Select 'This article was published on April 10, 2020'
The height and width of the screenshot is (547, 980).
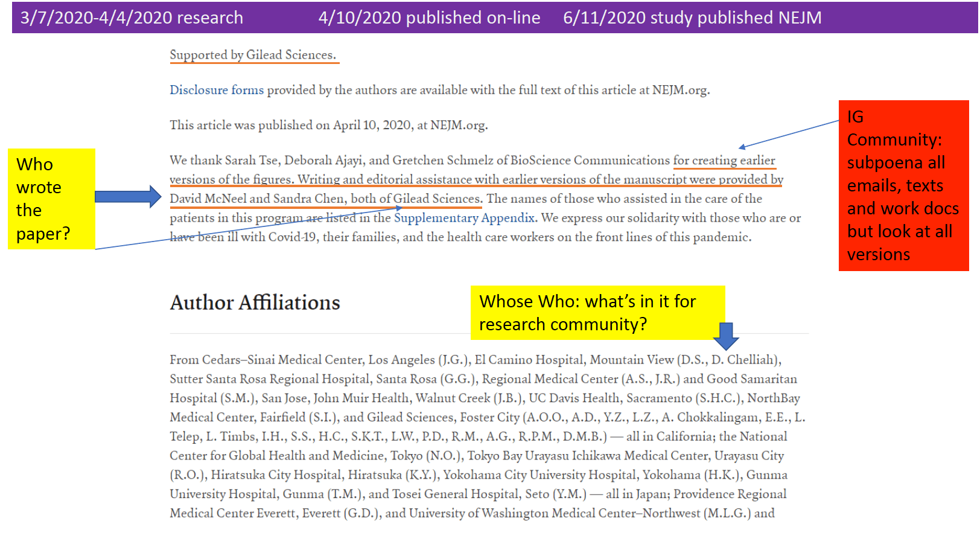[290, 125]
